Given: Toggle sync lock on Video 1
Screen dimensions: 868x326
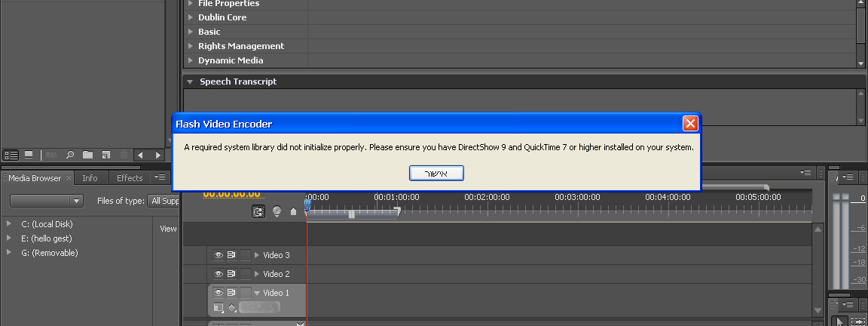Looking at the screenshot, I should (232, 293).
